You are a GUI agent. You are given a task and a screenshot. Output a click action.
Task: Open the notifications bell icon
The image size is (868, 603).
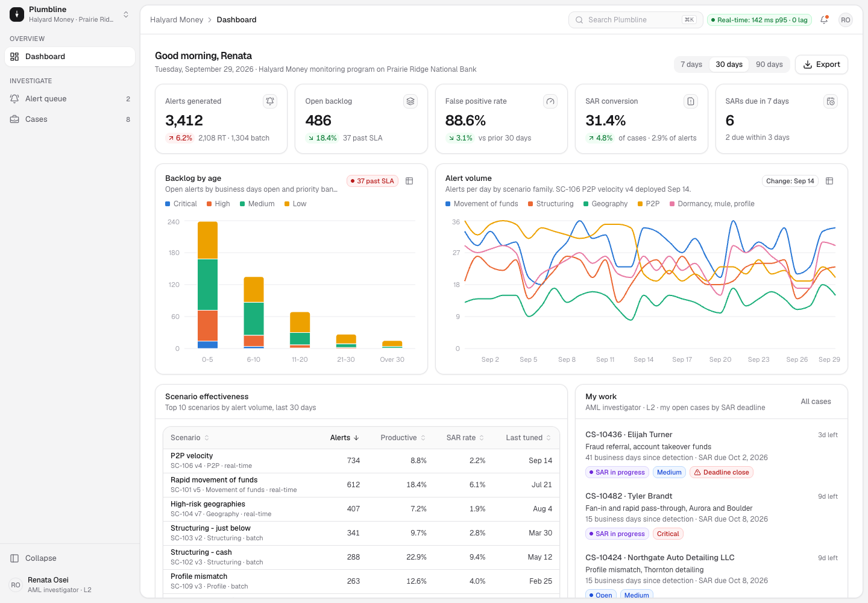pyautogui.click(x=824, y=20)
